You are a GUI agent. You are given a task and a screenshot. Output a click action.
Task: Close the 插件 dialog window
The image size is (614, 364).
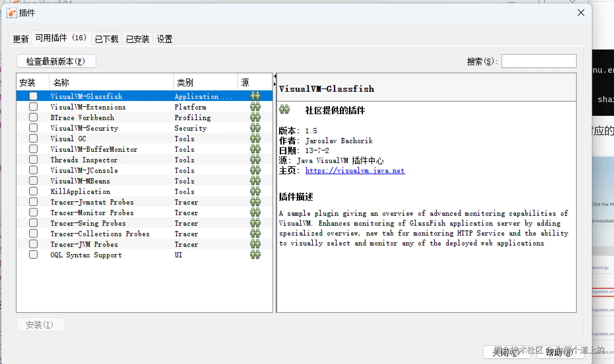tap(581, 13)
